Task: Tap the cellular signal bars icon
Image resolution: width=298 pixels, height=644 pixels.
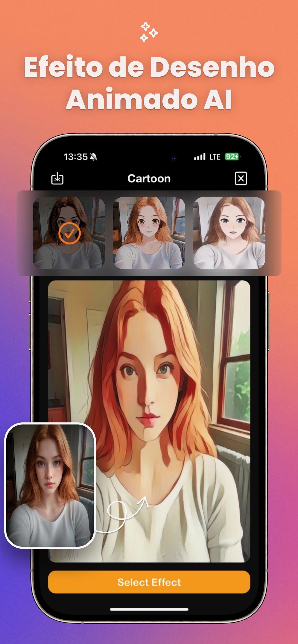Action: coord(200,156)
